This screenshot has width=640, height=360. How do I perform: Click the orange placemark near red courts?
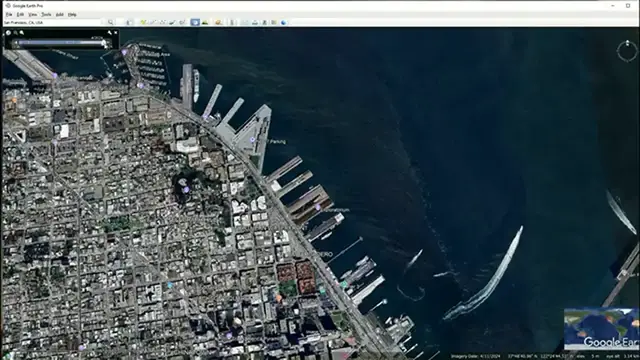point(279,298)
